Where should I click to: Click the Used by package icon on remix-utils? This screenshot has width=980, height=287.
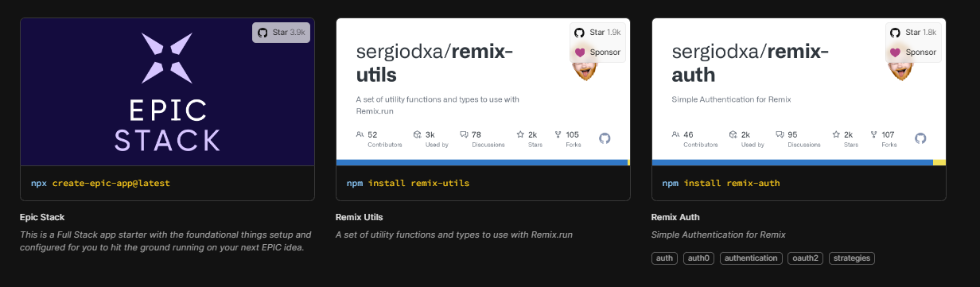[x=418, y=134]
